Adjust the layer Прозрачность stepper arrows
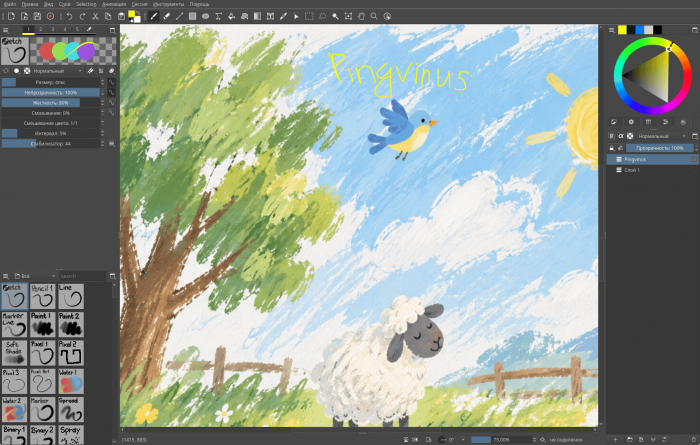Screen dimensions: 700x445 coord(696,148)
